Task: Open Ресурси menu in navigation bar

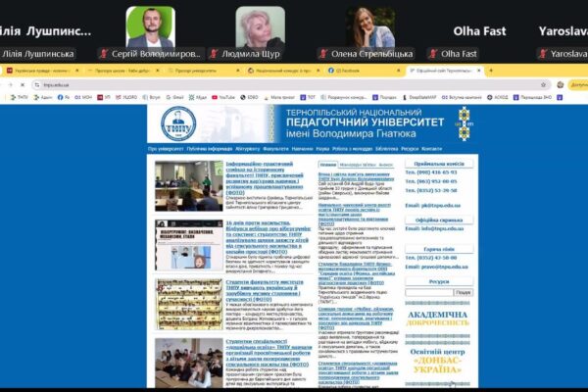Action: (410, 149)
